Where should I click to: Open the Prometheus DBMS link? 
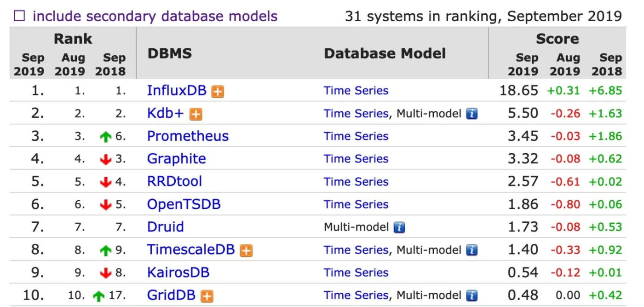[x=188, y=136]
